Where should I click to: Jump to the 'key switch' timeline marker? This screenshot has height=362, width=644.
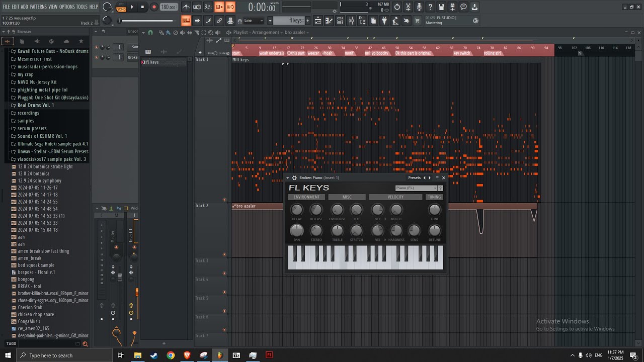click(x=462, y=53)
